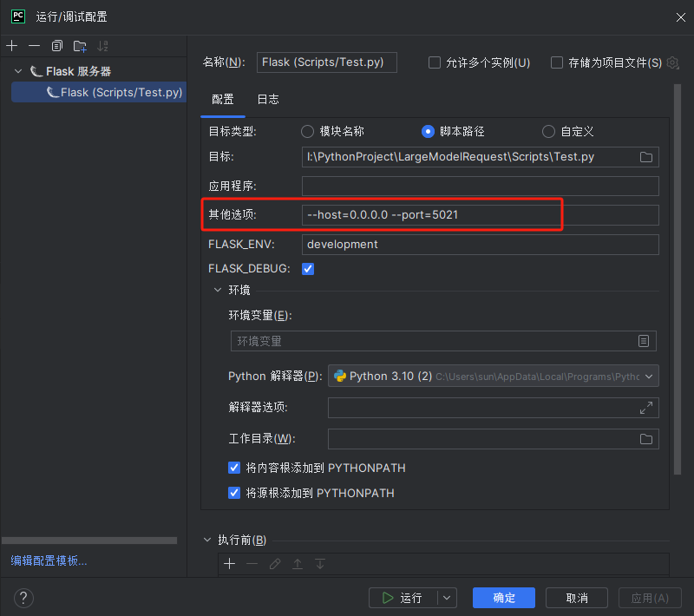Open project-file storage settings gear
The width and height of the screenshot is (694, 616).
click(673, 62)
